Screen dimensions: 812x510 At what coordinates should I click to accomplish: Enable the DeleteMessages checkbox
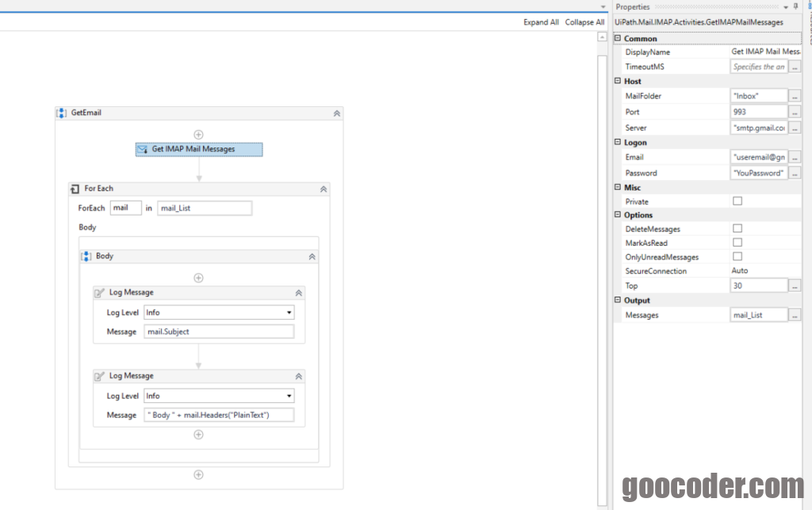tap(737, 228)
